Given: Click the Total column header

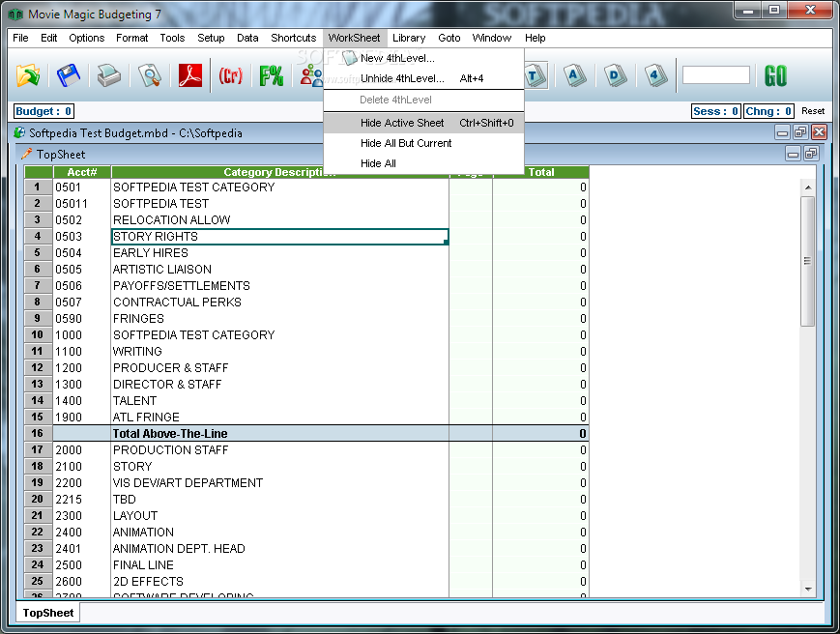Looking at the screenshot, I should [x=541, y=172].
